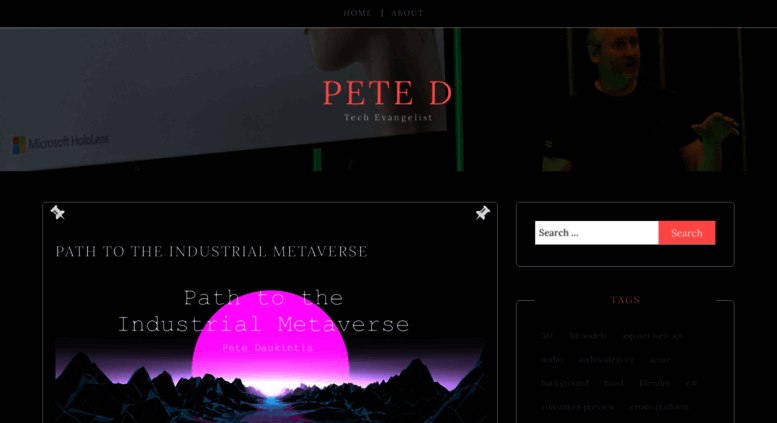
Task: Select the c# tag
Action: click(x=692, y=383)
